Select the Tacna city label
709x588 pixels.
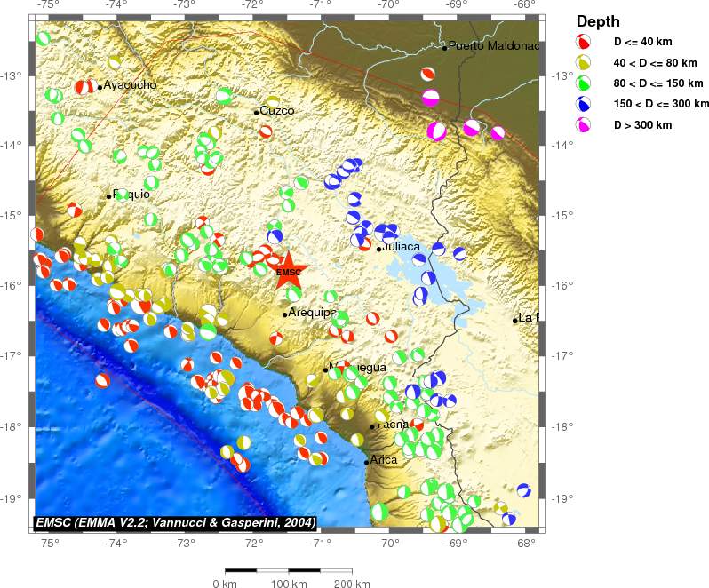point(393,425)
